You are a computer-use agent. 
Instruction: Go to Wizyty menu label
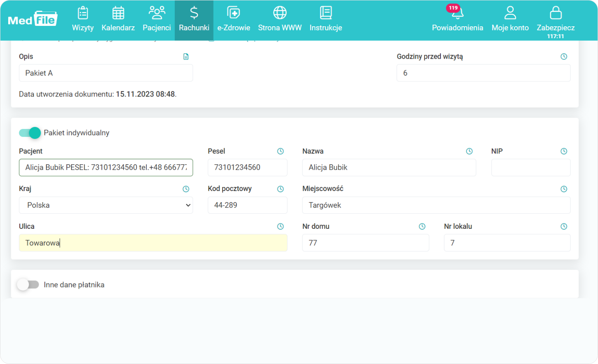point(83,28)
